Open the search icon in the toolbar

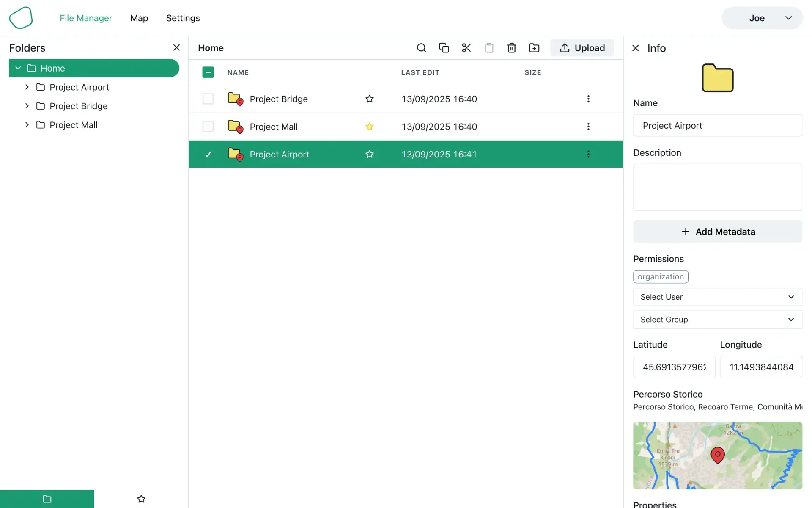(x=421, y=48)
